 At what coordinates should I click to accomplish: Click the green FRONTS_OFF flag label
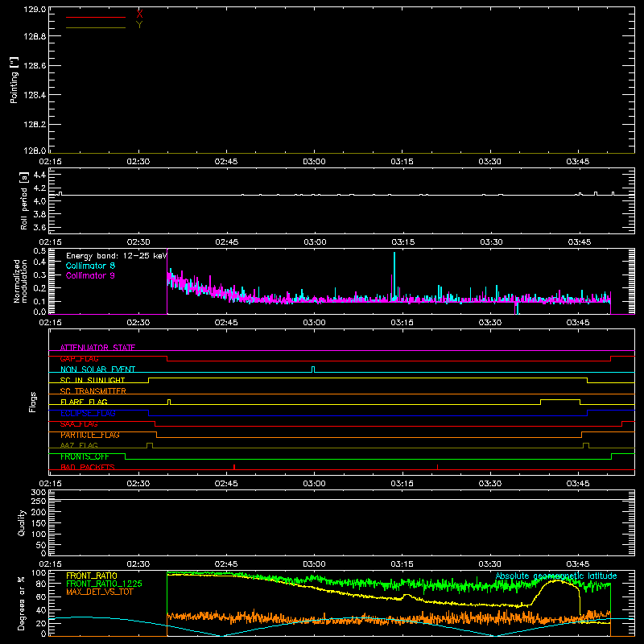point(85,456)
